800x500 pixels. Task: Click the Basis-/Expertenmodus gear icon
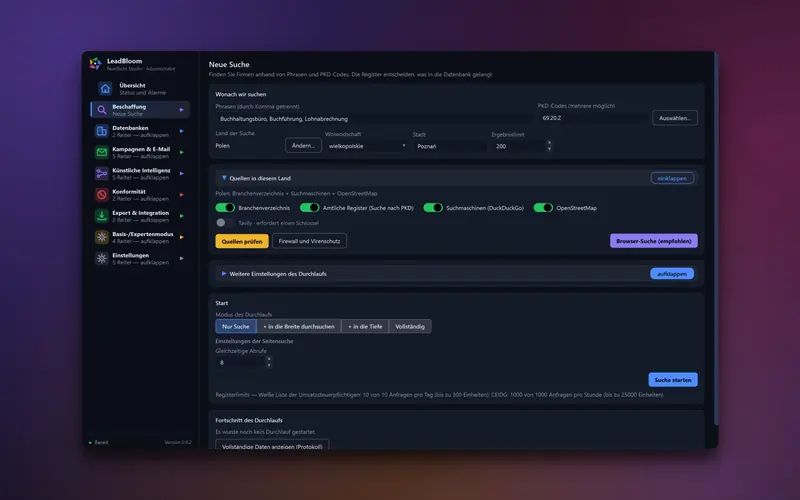[102, 237]
